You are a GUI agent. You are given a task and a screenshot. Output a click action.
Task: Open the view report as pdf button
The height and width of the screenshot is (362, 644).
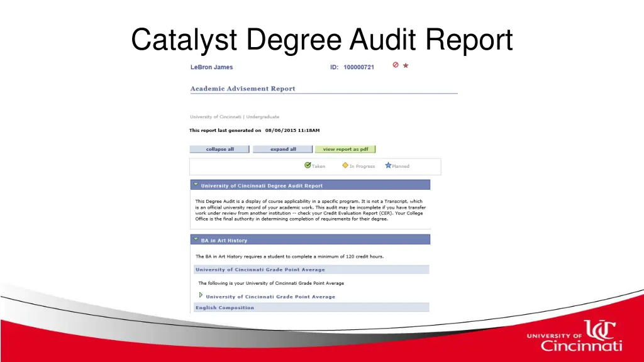click(345, 149)
